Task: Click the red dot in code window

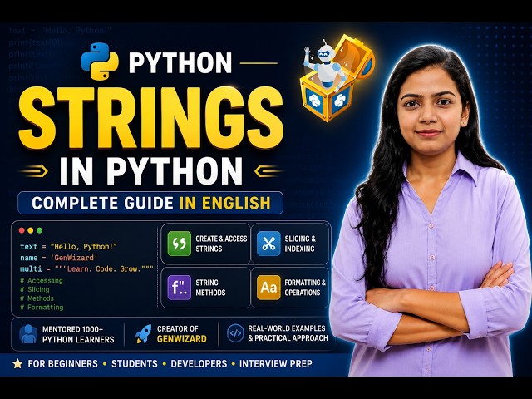Action: click(22, 230)
